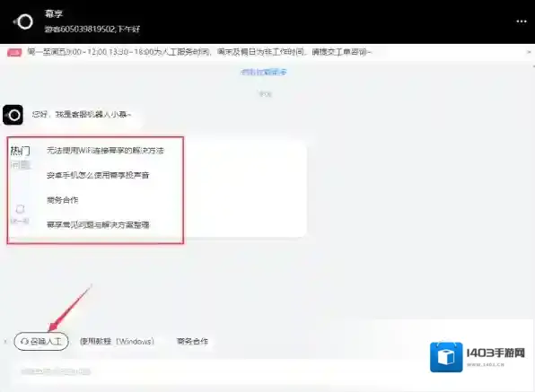Open 幕享常见问题与解决方案整理 question

point(98,224)
